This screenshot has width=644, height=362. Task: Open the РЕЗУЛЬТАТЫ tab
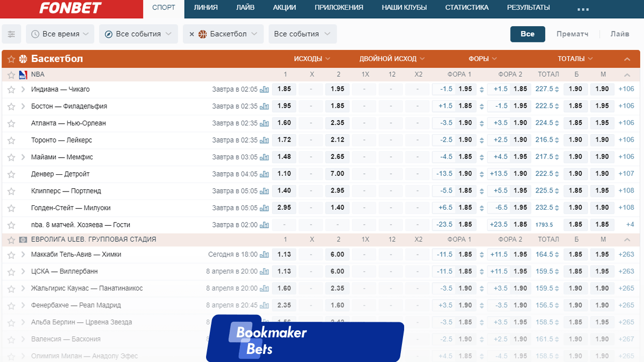point(528,8)
